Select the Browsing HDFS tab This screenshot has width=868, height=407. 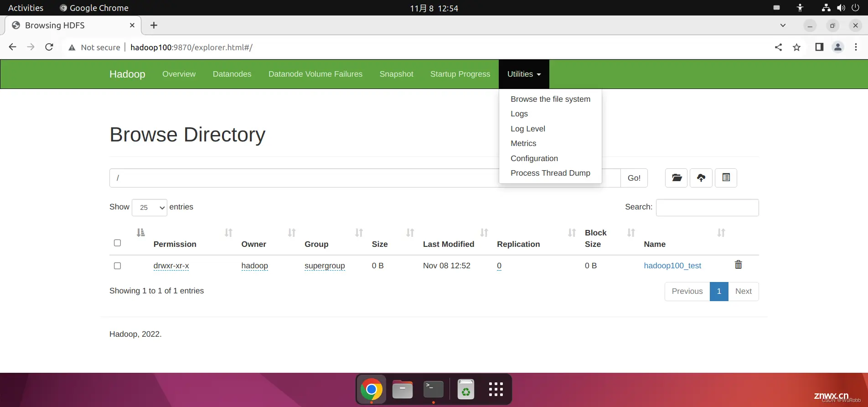(73, 26)
